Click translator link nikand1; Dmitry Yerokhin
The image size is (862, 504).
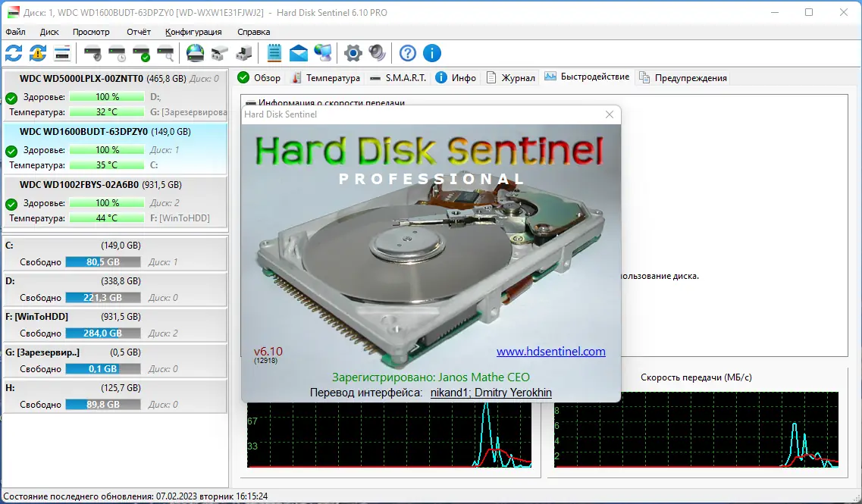[x=491, y=393]
